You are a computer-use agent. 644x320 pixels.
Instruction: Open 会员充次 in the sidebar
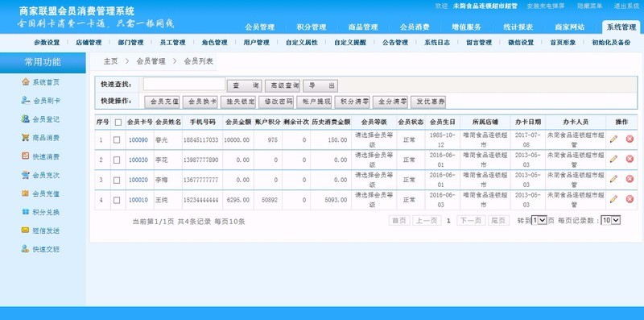[x=40, y=175]
